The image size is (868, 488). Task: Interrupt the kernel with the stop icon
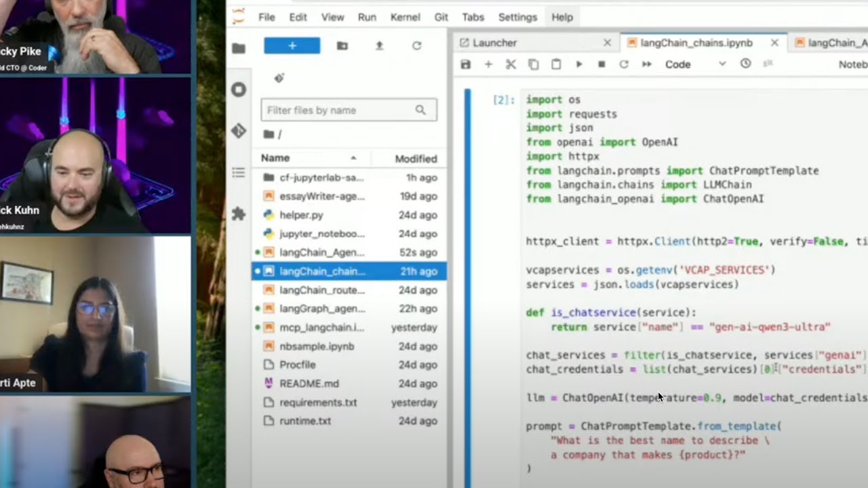601,64
